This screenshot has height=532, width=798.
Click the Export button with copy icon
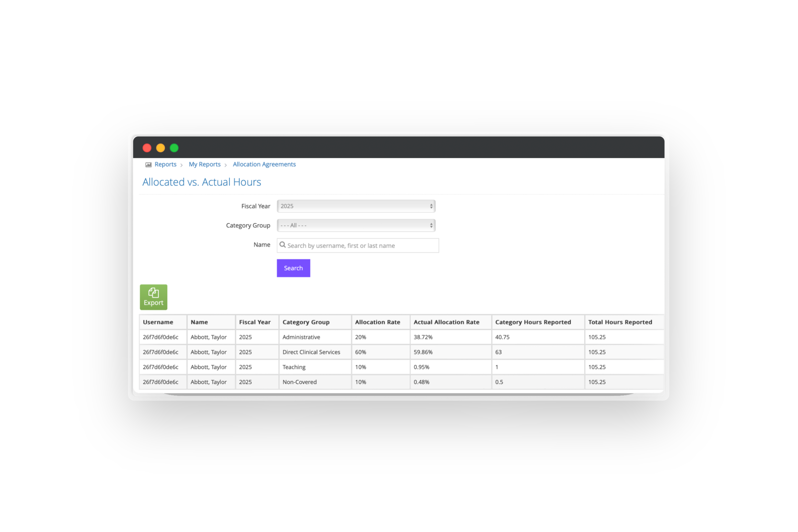[x=153, y=297]
